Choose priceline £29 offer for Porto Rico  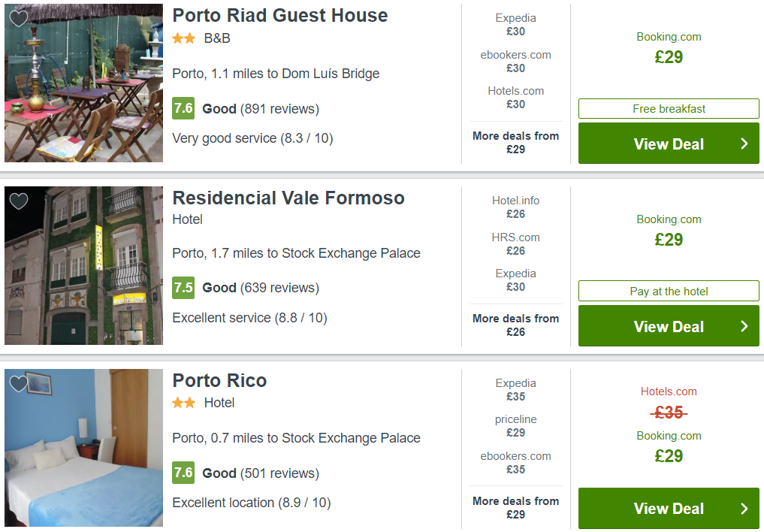(x=515, y=426)
